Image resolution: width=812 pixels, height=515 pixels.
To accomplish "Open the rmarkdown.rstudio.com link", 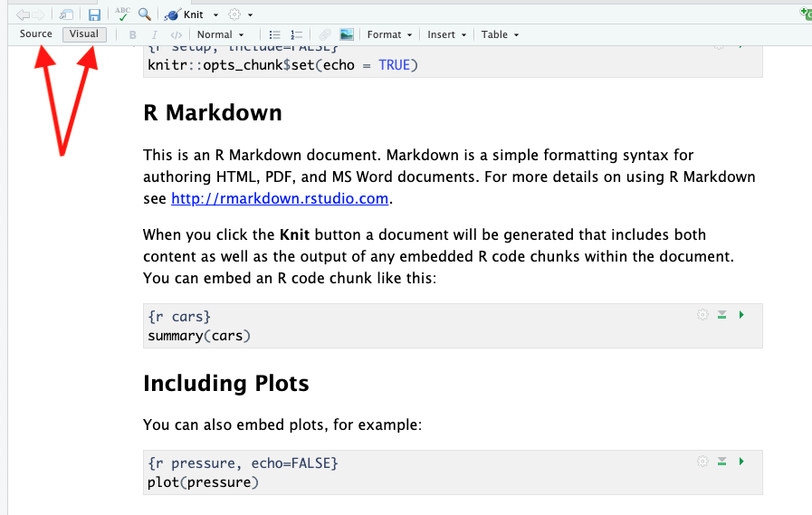I will (x=280, y=199).
